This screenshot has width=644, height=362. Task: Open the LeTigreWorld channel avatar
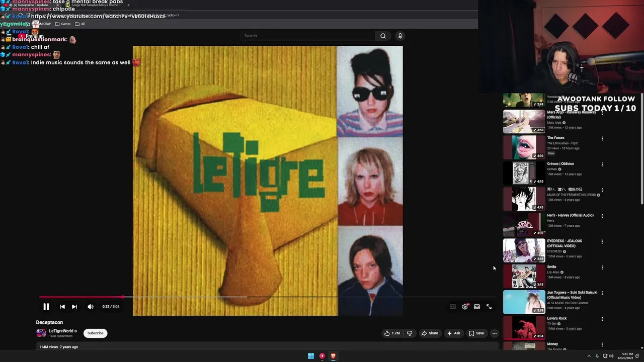[41, 333]
